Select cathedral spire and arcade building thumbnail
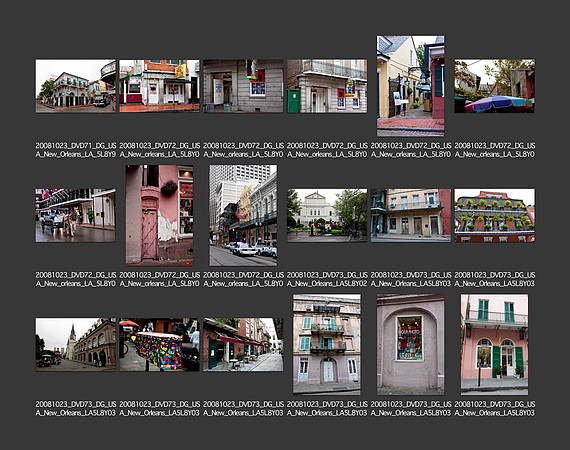The height and width of the screenshot is (450, 570). (76, 345)
